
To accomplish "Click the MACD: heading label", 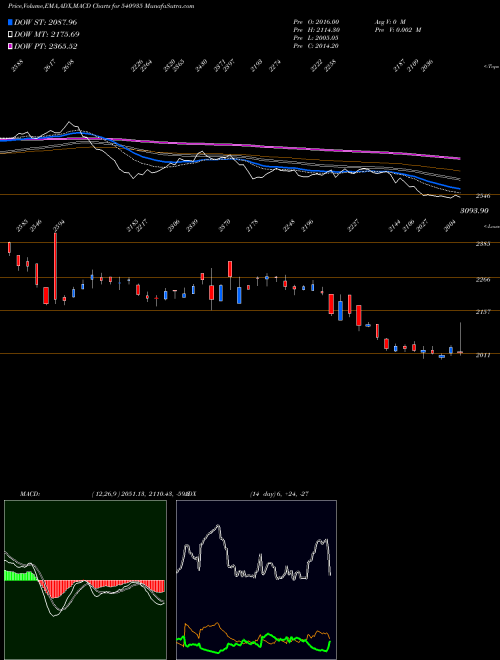I will click(x=29, y=494).
